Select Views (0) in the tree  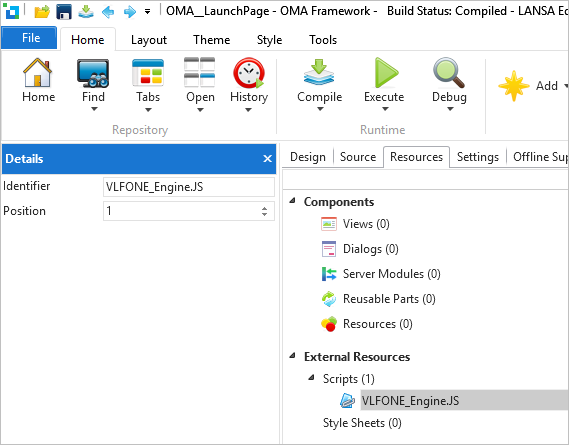(366, 224)
